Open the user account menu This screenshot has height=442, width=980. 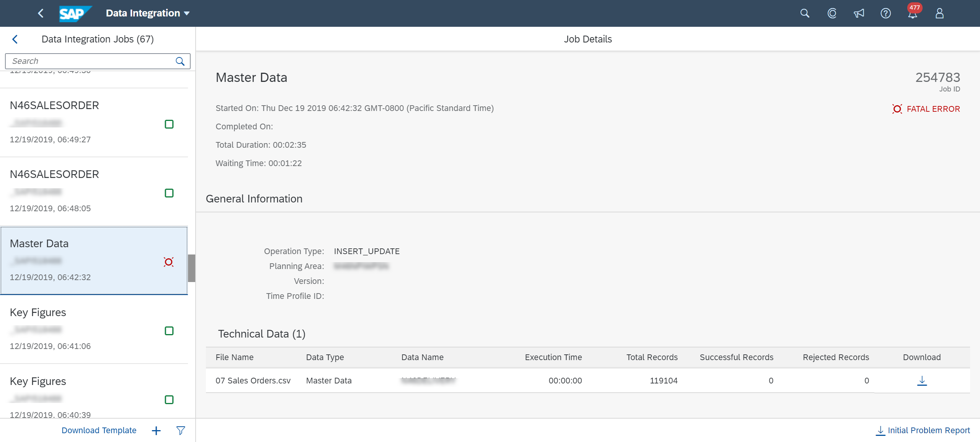click(x=939, y=13)
